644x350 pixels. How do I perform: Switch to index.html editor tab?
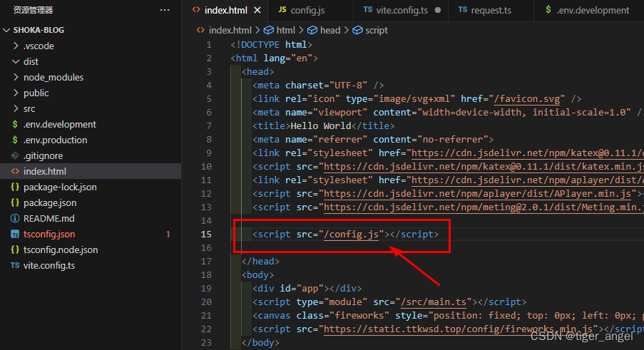[x=225, y=10]
